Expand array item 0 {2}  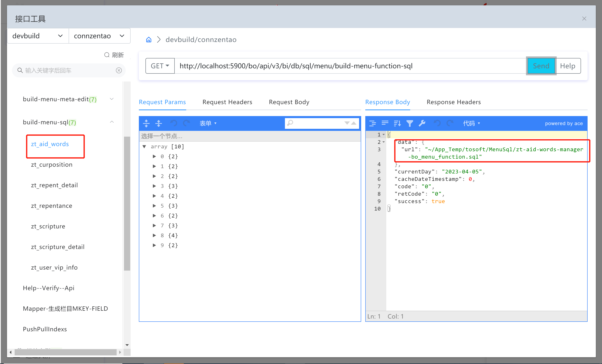(x=154, y=156)
